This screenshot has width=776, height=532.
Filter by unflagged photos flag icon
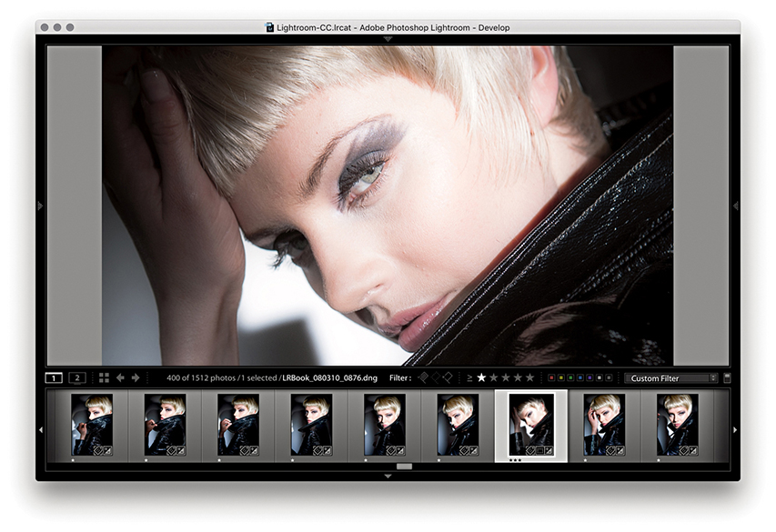[x=436, y=378]
